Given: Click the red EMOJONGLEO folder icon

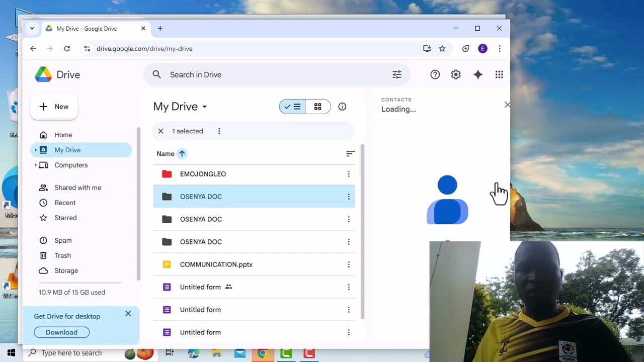Looking at the screenshot, I should pyautogui.click(x=167, y=174).
